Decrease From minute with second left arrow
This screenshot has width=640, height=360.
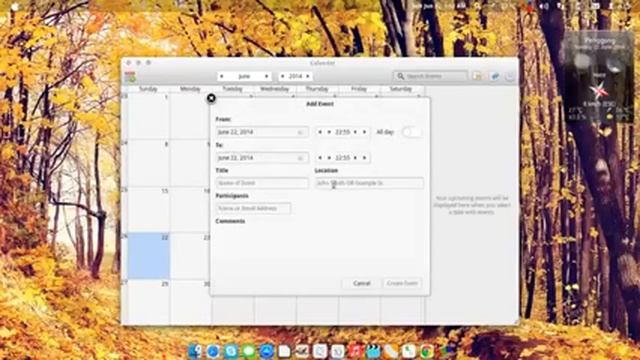pos(329,132)
